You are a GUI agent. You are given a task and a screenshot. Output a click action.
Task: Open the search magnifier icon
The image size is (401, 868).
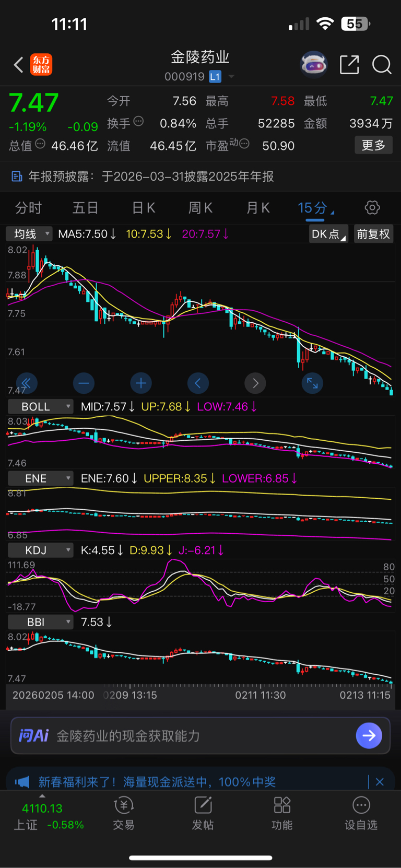click(382, 65)
